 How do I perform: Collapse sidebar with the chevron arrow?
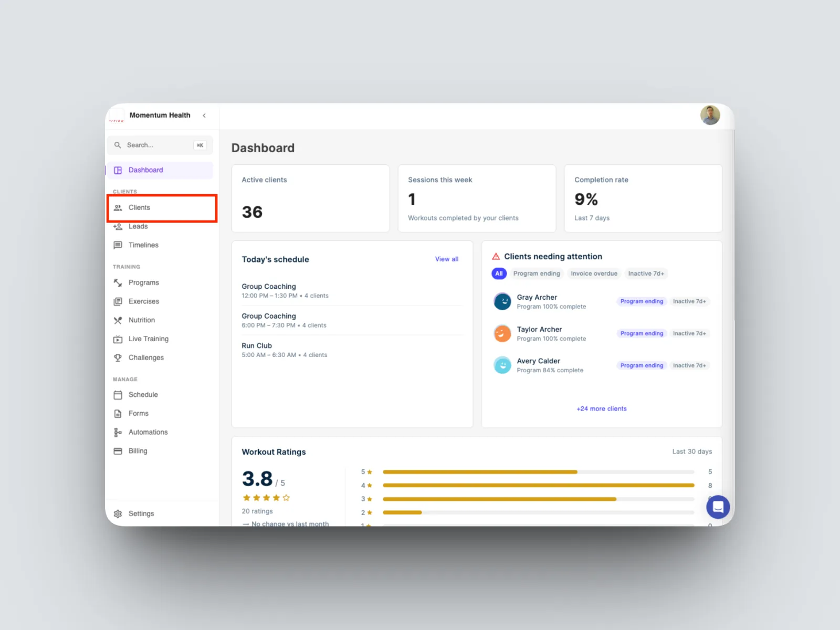click(204, 115)
